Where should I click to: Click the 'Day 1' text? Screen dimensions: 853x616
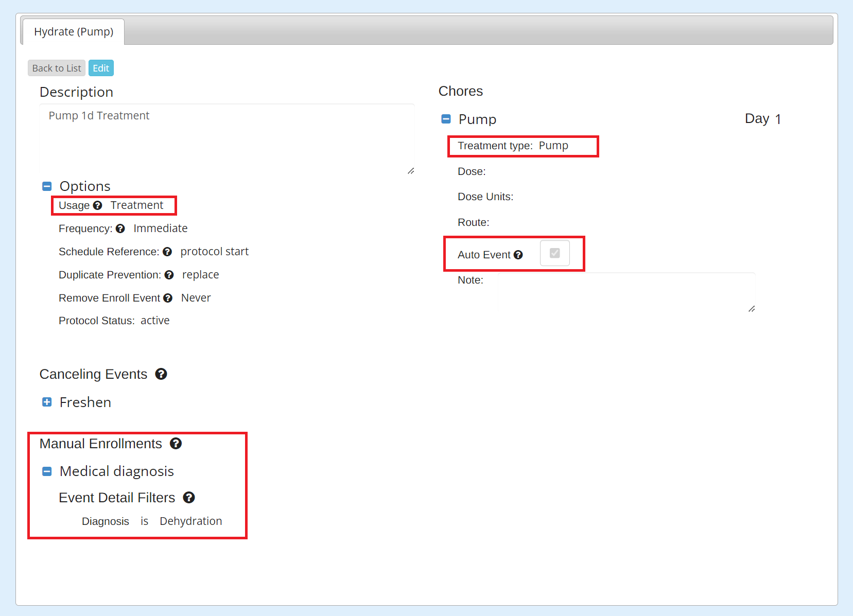click(763, 119)
